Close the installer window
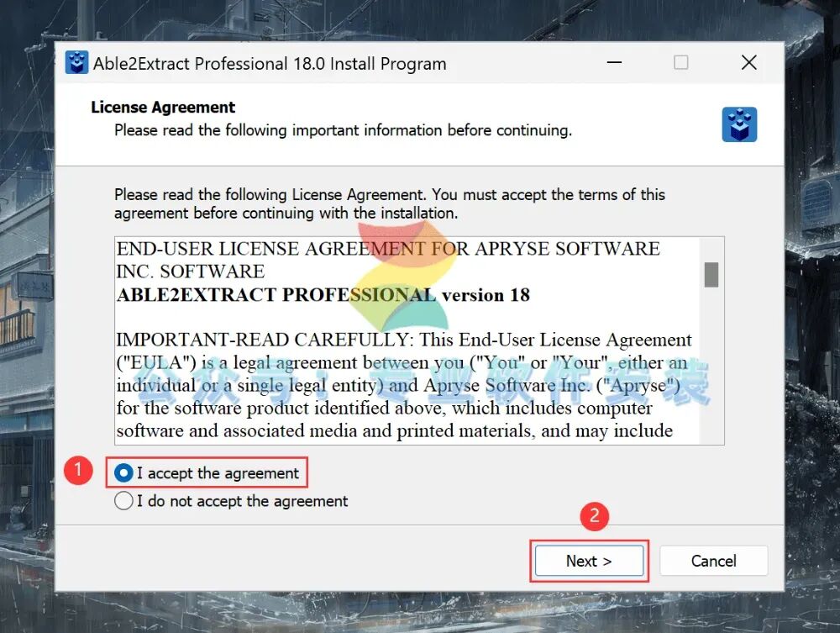840x633 pixels. (749, 63)
